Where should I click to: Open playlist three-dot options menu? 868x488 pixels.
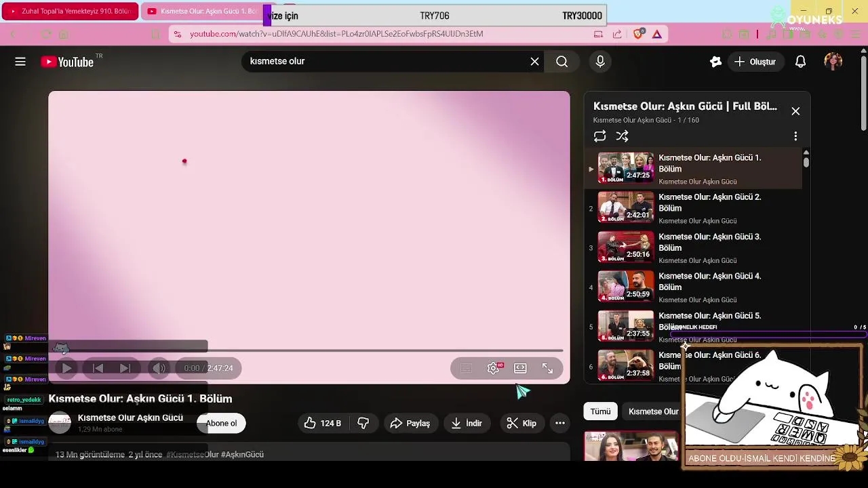pyautogui.click(x=795, y=136)
